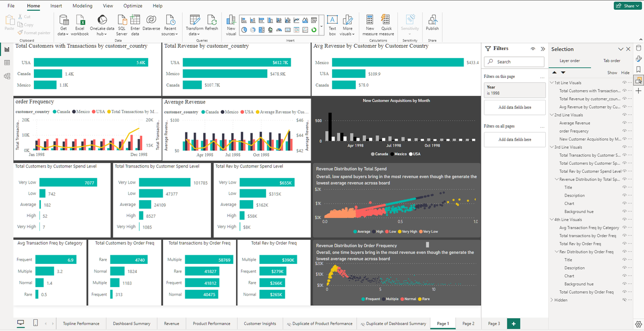Import from an Excel workbook
644x331 pixels.
[x=80, y=25]
